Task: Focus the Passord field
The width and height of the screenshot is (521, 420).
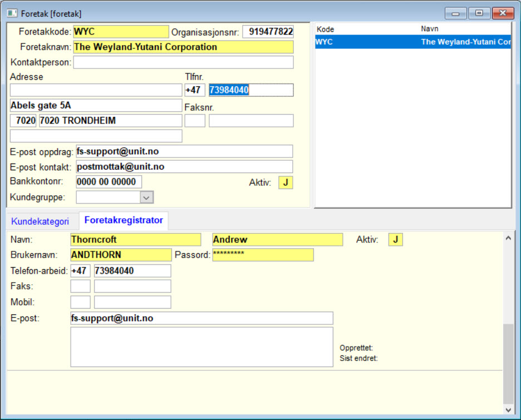Action: point(263,255)
